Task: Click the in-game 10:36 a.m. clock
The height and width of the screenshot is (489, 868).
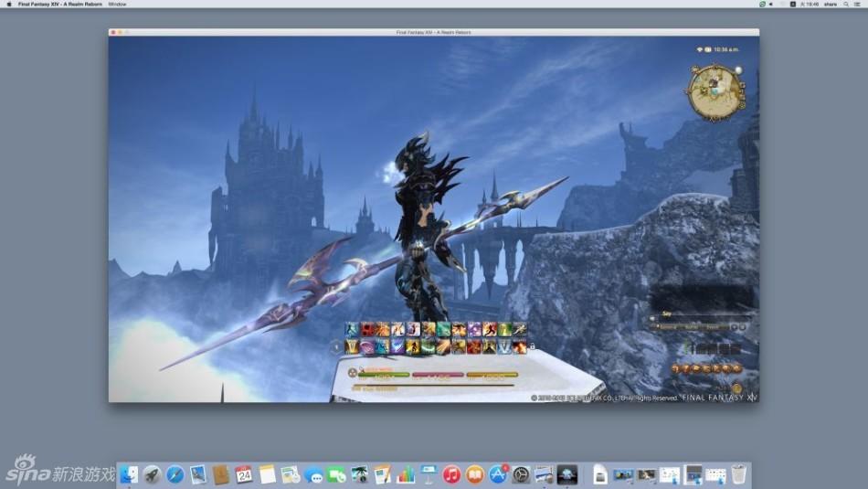Action: (725, 50)
